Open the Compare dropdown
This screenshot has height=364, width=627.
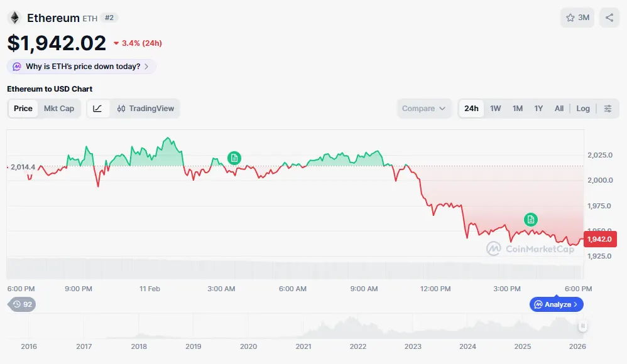(424, 108)
